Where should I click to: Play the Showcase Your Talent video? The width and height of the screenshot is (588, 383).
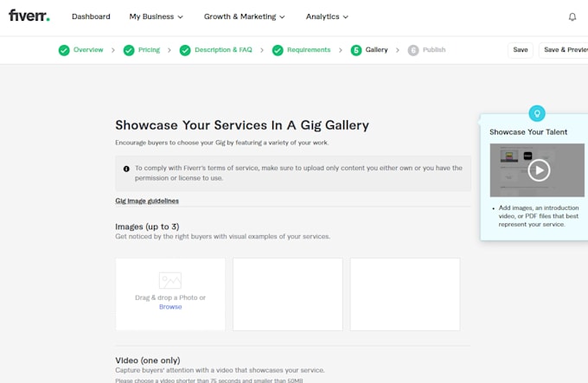(x=539, y=170)
